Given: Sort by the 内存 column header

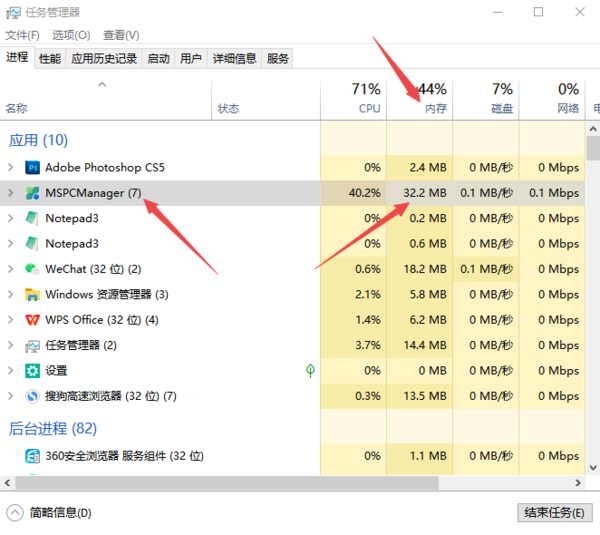Looking at the screenshot, I should coord(420,100).
